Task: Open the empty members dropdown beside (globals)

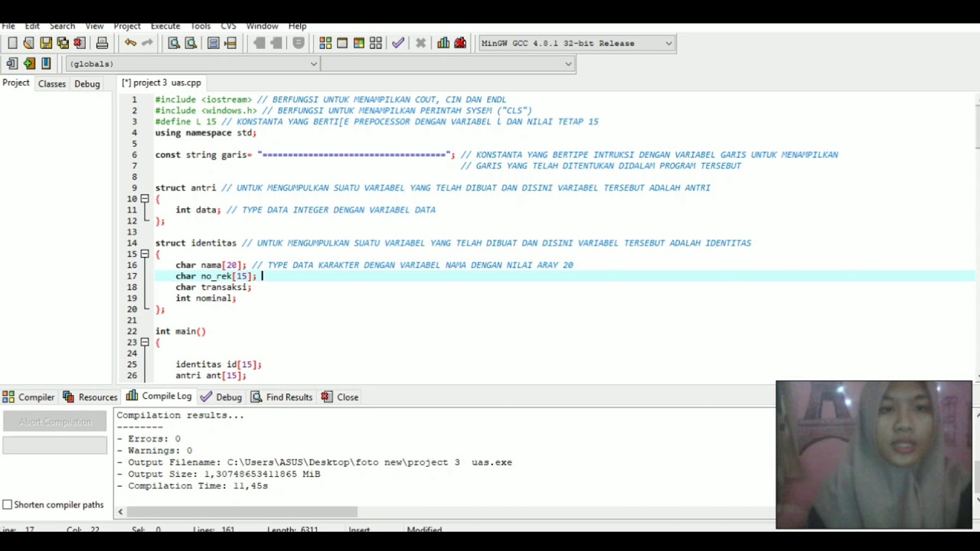Action: tap(448, 64)
